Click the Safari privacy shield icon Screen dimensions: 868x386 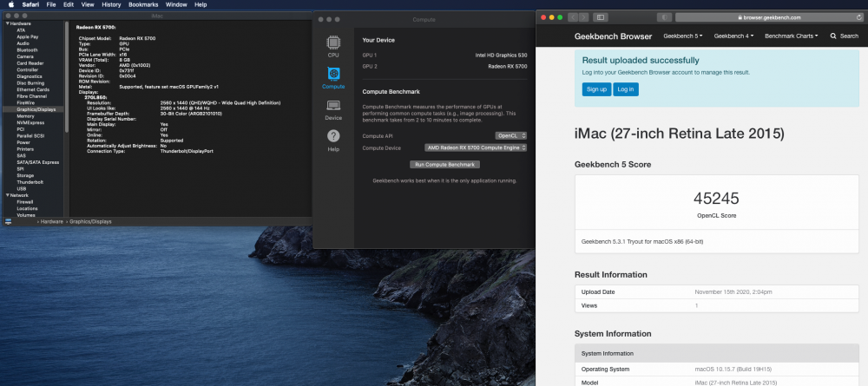[x=664, y=17]
